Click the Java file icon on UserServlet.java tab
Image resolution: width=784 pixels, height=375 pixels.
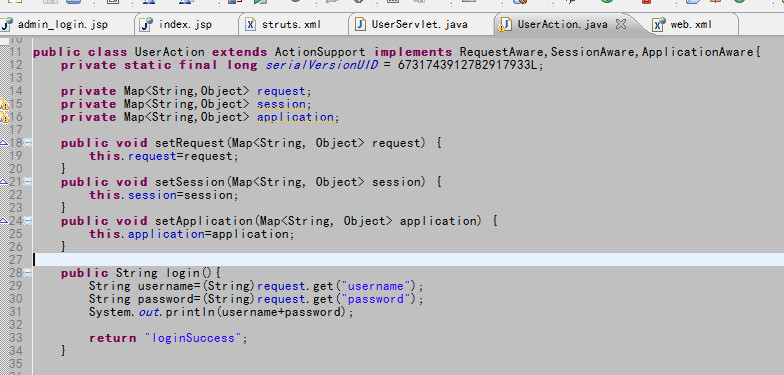(x=360, y=24)
